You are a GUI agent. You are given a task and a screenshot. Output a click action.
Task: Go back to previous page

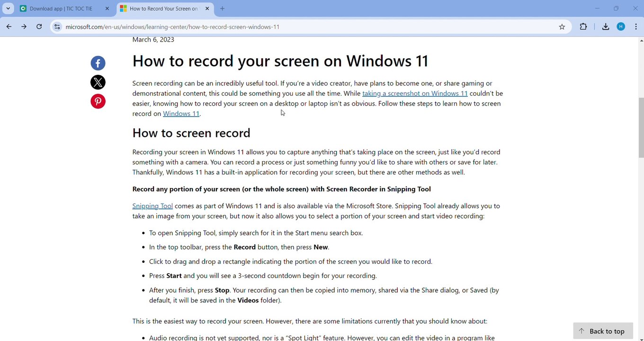click(9, 27)
